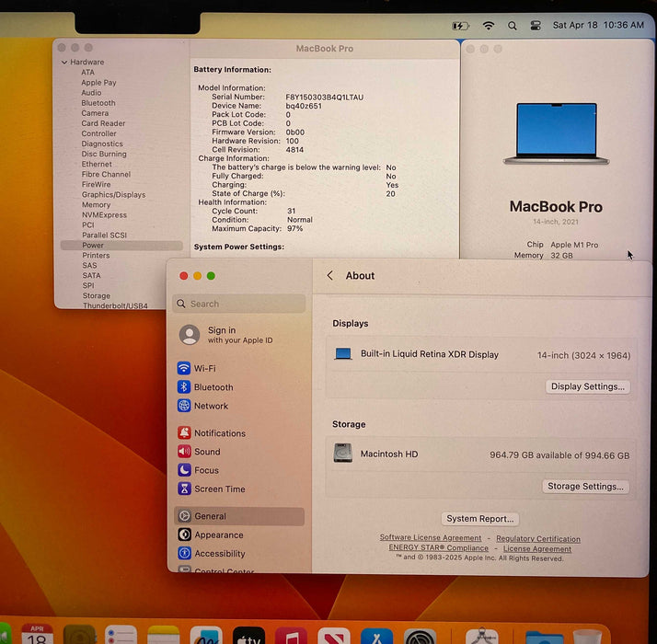This screenshot has height=644, width=657.
Task: Open Spotlight search from the menu bar
Action: (x=512, y=26)
